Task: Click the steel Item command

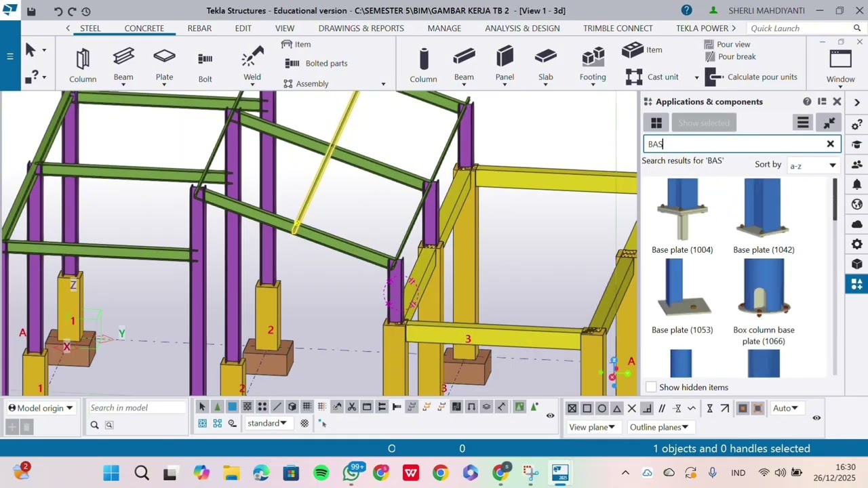Action: (296, 44)
